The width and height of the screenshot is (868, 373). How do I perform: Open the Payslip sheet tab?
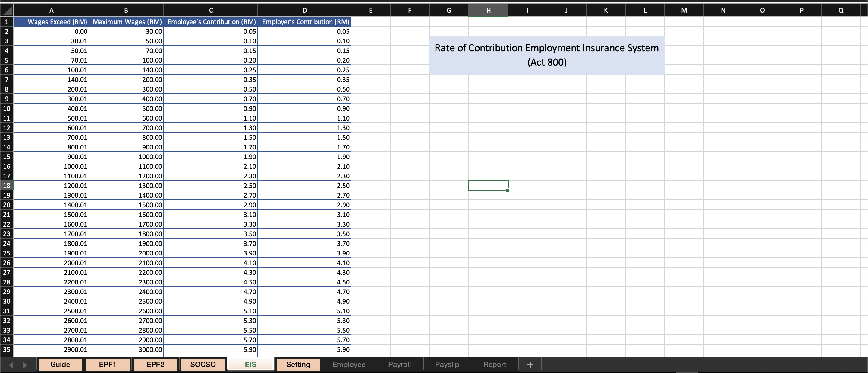pos(447,364)
